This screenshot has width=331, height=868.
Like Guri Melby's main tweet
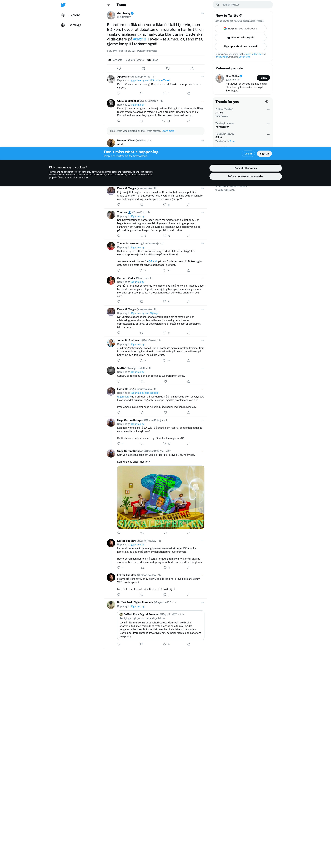click(168, 69)
